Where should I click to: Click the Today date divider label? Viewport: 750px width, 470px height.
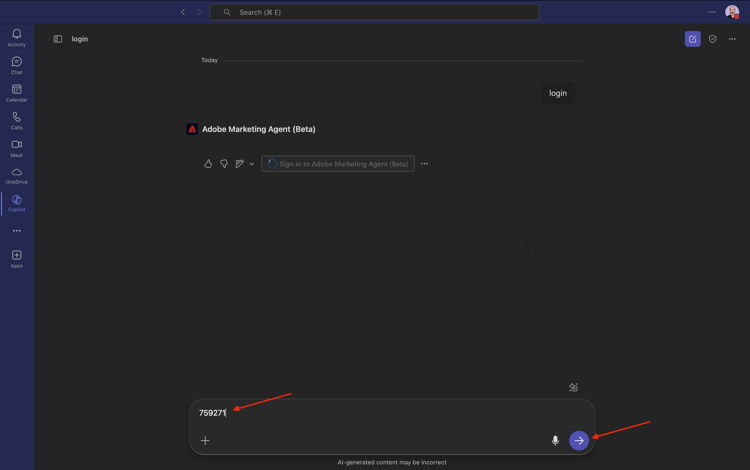click(210, 60)
